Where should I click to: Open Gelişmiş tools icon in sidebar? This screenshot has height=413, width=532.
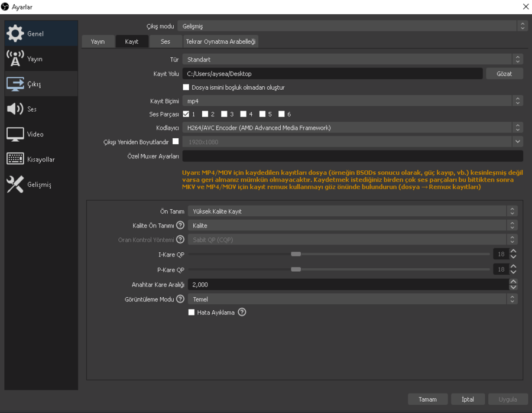[x=15, y=184]
